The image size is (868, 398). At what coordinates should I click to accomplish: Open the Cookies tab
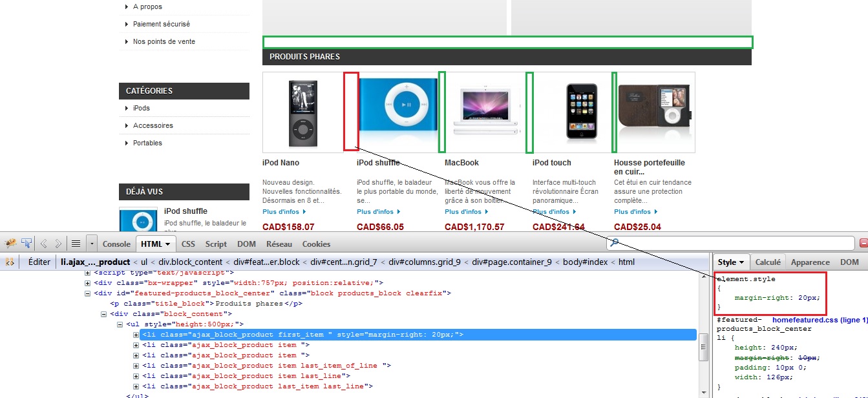click(316, 244)
